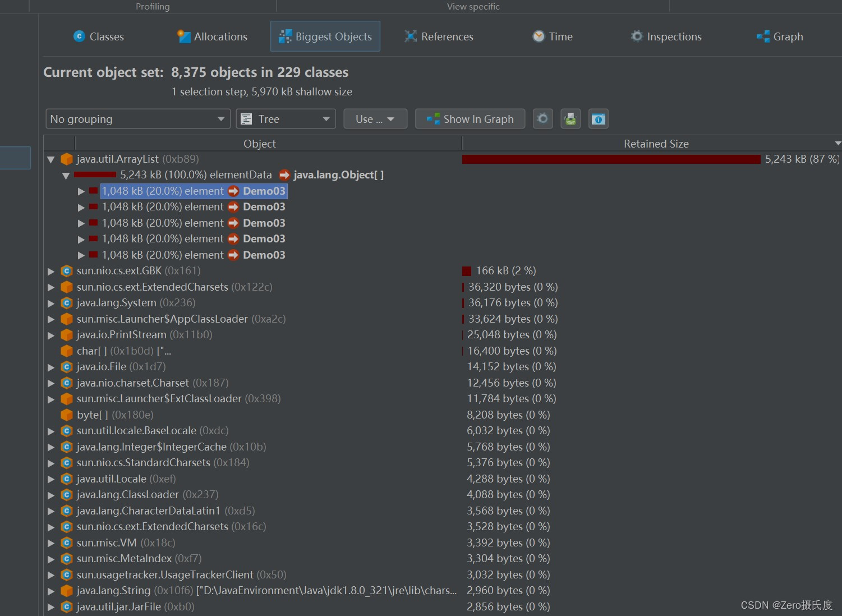Screen dimensions: 842x616
Task: Click the Show In Graph button
Action: (470, 119)
